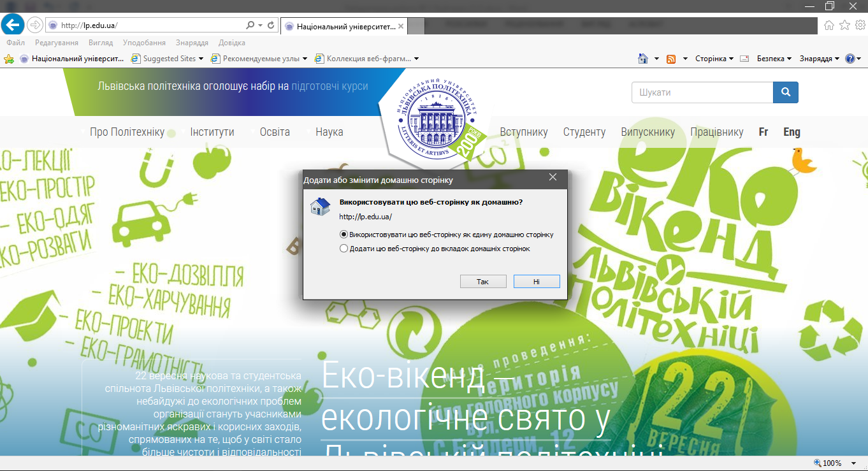Open the Інститути site menu
Viewport: 868px width, 471px height.
click(212, 132)
